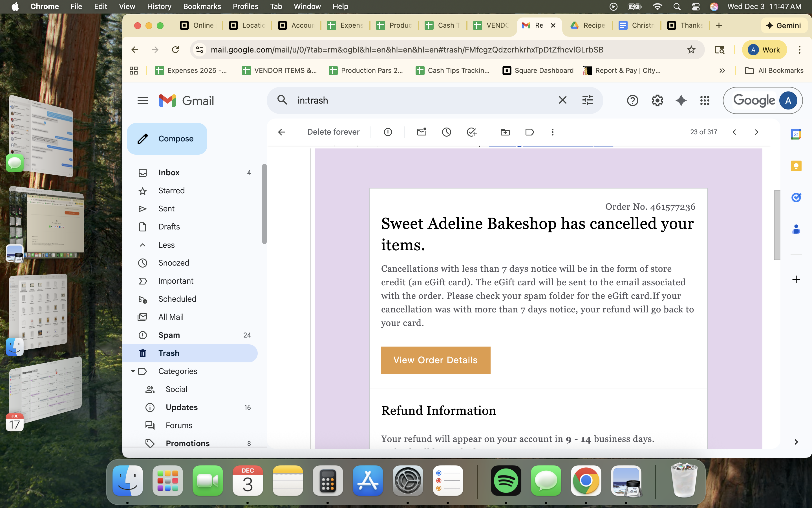
Task: Collapse the Categories tree arrow
Action: pyautogui.click(x=133, y=371)
